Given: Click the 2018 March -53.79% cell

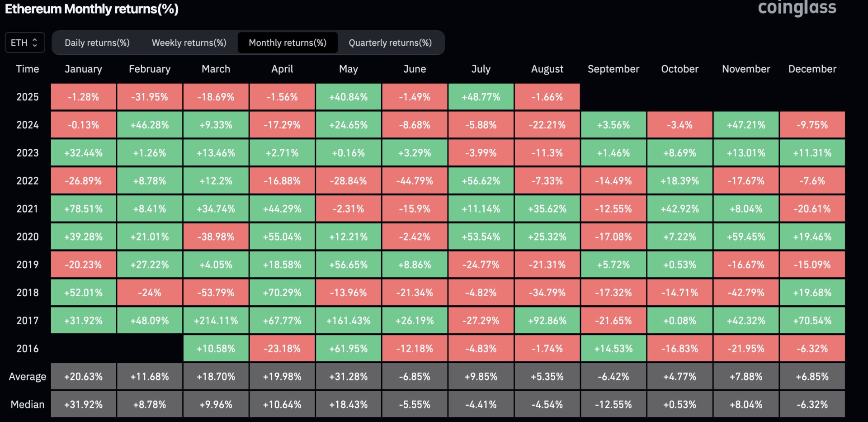Looking at the screenshot, I should (x=216, y=293).
